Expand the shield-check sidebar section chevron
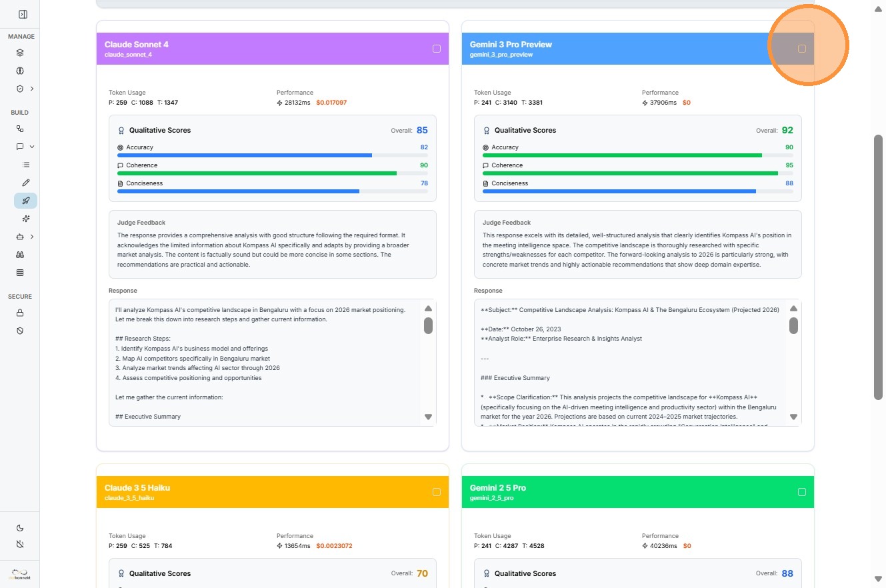The image size is (886, 588). [x=32, y=89]
